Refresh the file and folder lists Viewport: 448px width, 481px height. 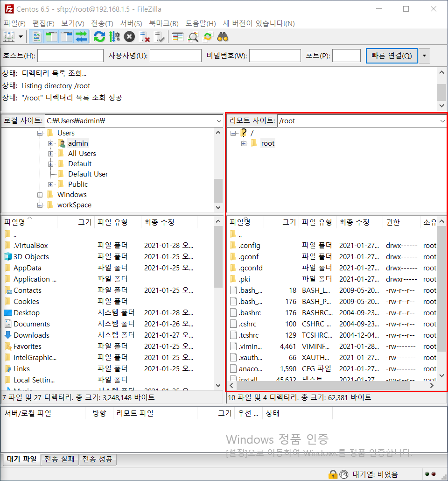pos(99,37)
